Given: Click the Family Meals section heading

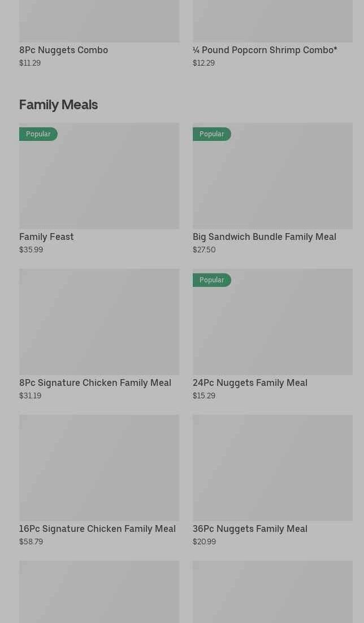Looking at the screenshot, I should [58, 105].
